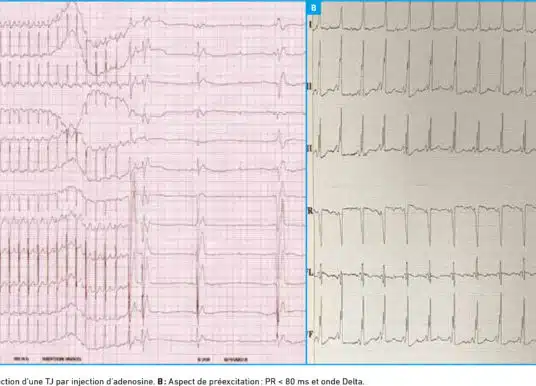Click the blue B panel badge
Viewport: 536px width, 386px height.
click(314, 8)
